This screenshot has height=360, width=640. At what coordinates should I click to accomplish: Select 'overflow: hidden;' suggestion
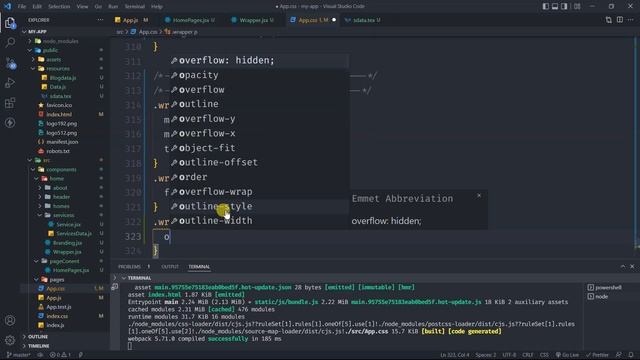coord(260,60)
